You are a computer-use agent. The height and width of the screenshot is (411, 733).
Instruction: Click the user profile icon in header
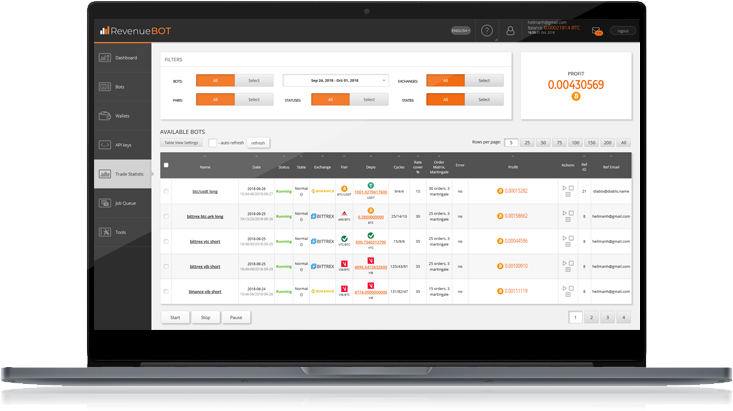point(512,31)
